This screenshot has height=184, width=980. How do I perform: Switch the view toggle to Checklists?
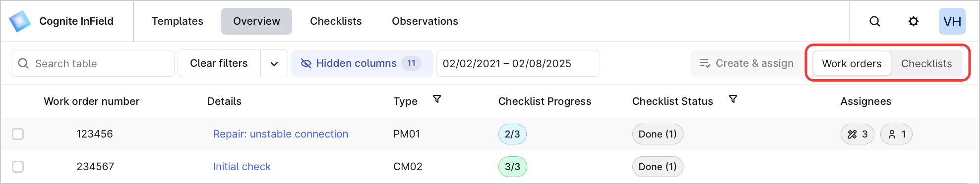pyautogui.click(x=926, y=64)
